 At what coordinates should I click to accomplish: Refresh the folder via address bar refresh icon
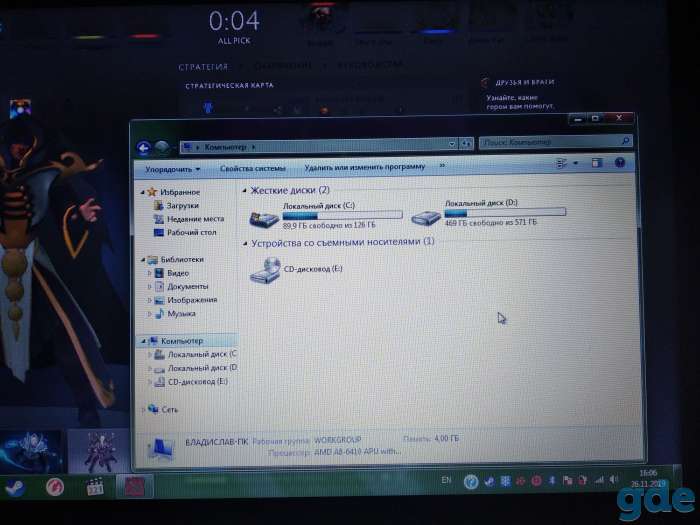coord(466,143)
